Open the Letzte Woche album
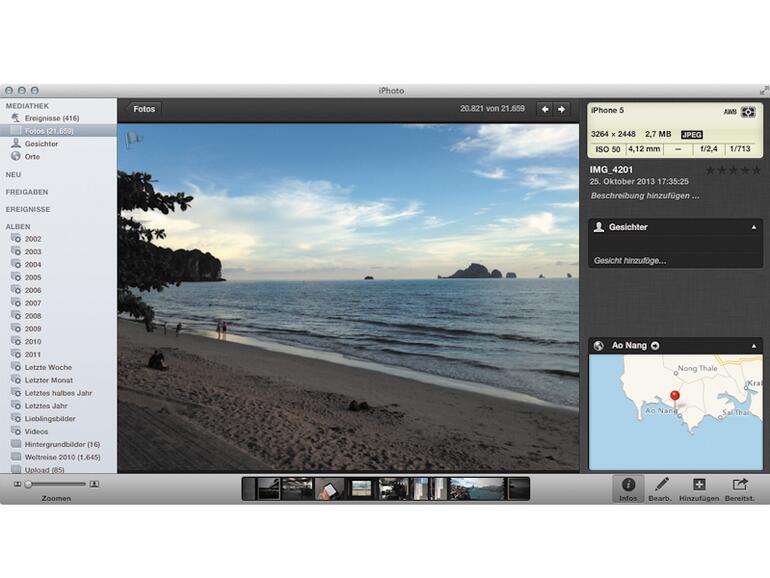This screenshot has height=578, width=770. [x=48, y=367]
